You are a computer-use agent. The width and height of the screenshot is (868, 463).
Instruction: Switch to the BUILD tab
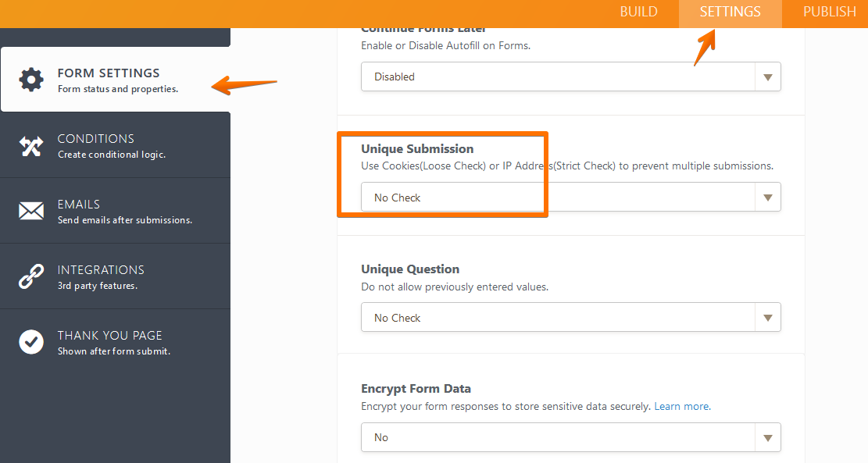pos(638,12)
